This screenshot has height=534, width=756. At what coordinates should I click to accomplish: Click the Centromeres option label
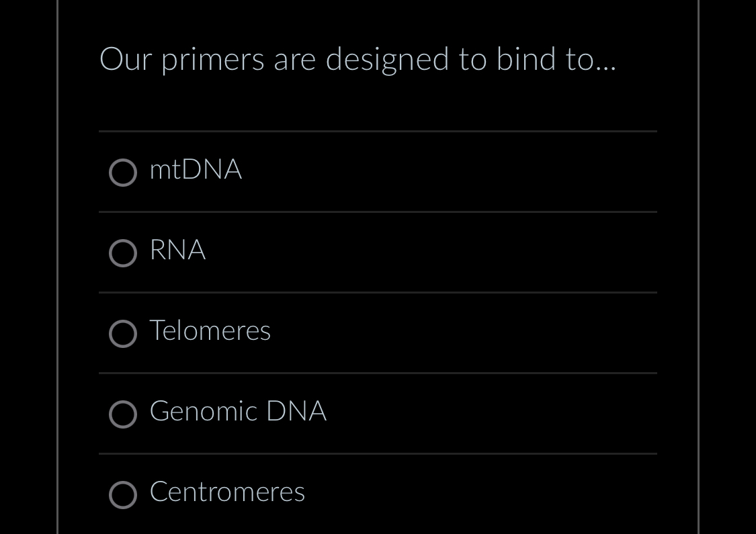[x=227, y=492]
